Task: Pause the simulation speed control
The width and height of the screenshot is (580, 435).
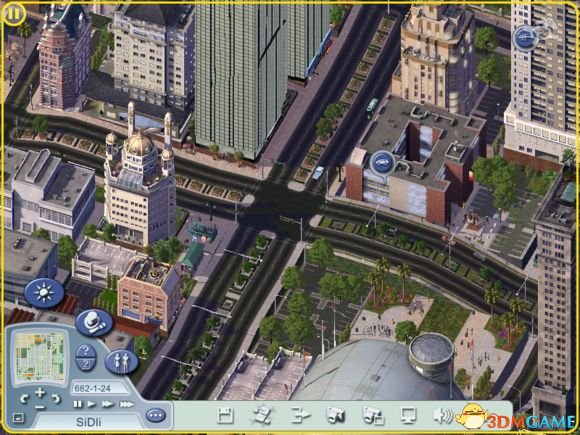Action: 78,404
